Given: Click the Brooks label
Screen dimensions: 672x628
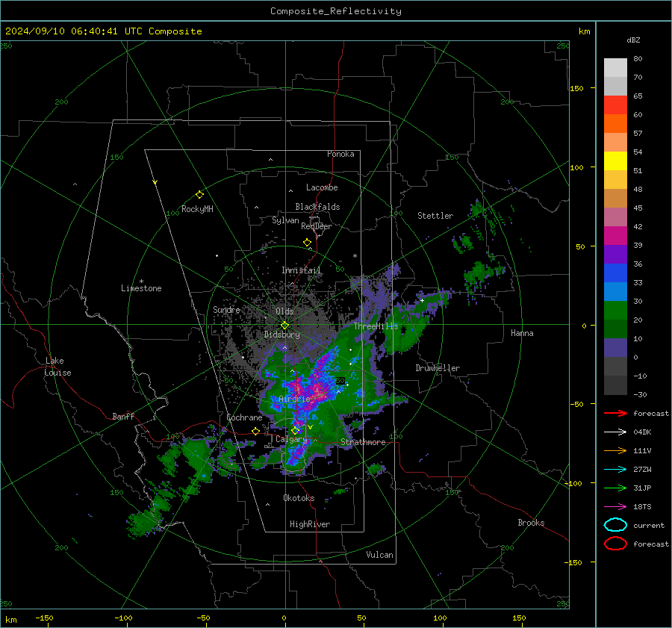Looking at the screenshot, I should pos(531,523).
